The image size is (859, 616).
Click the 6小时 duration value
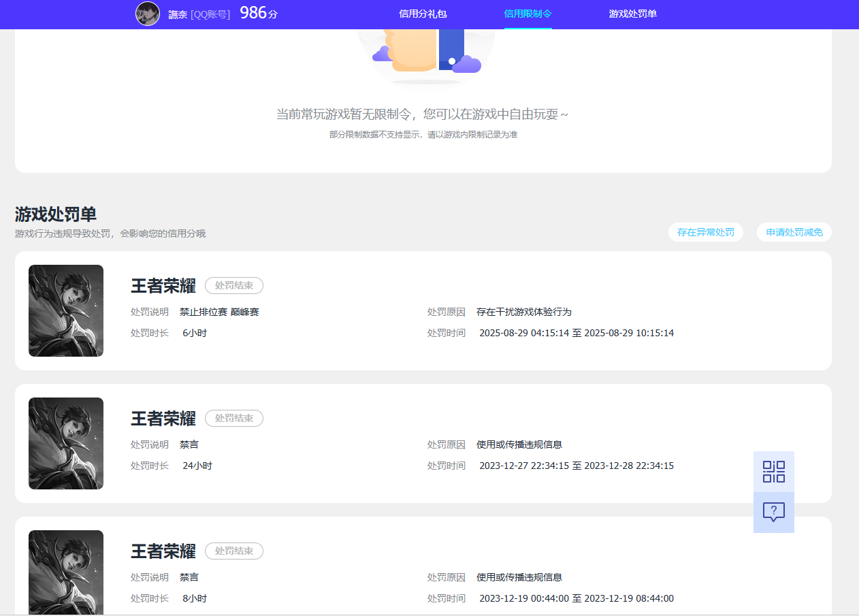[x=195, y=333]
